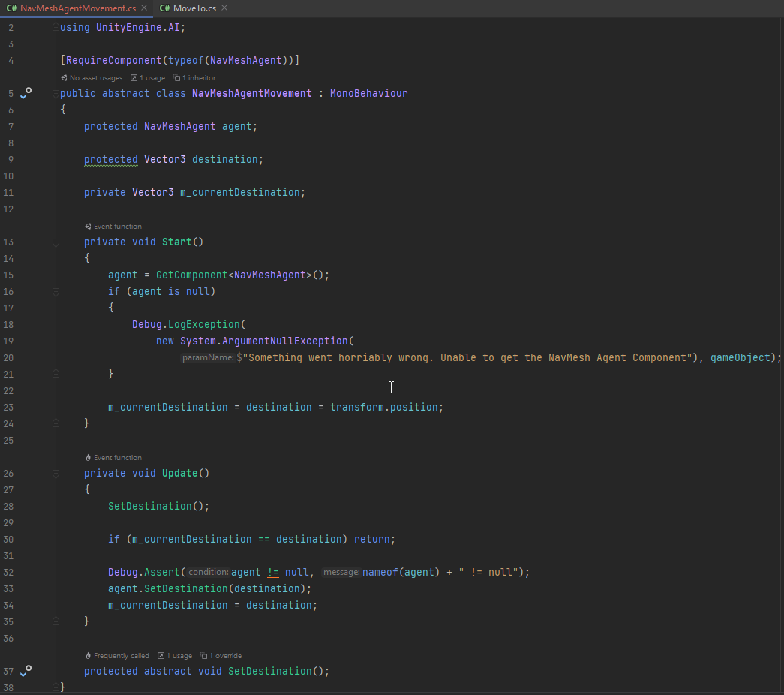Collapse the class fold marker on line 5
The width and height of the screenshot is (784, 695).
pos(56,93)
